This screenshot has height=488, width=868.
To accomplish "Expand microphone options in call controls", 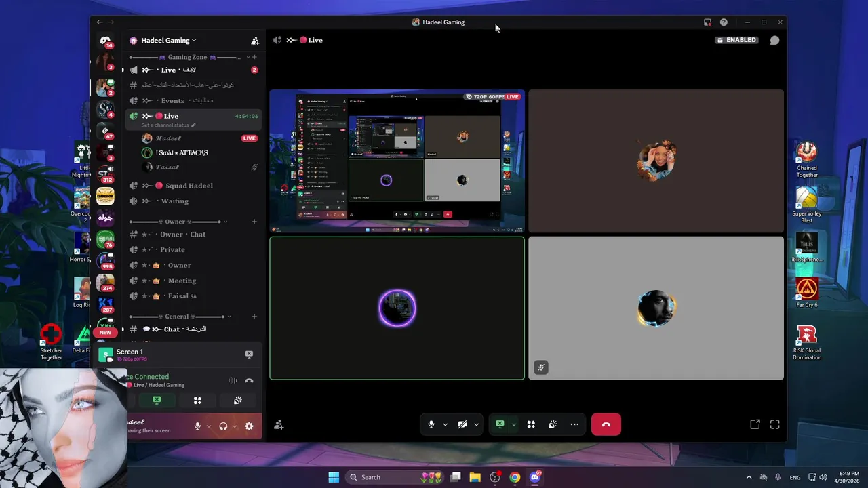I will 445,424.
